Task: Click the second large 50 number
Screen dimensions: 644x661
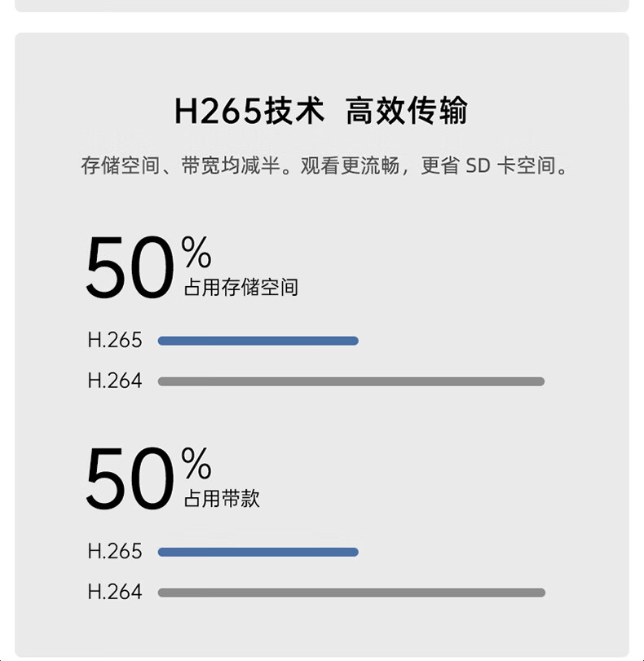Action: tap(130, 478)
